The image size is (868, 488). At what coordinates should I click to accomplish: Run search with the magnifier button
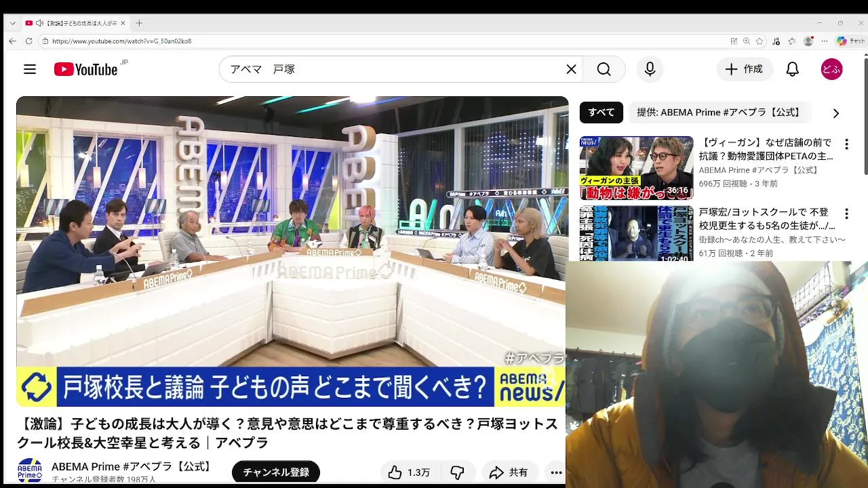pyautogui.click(x=604, y=69)
